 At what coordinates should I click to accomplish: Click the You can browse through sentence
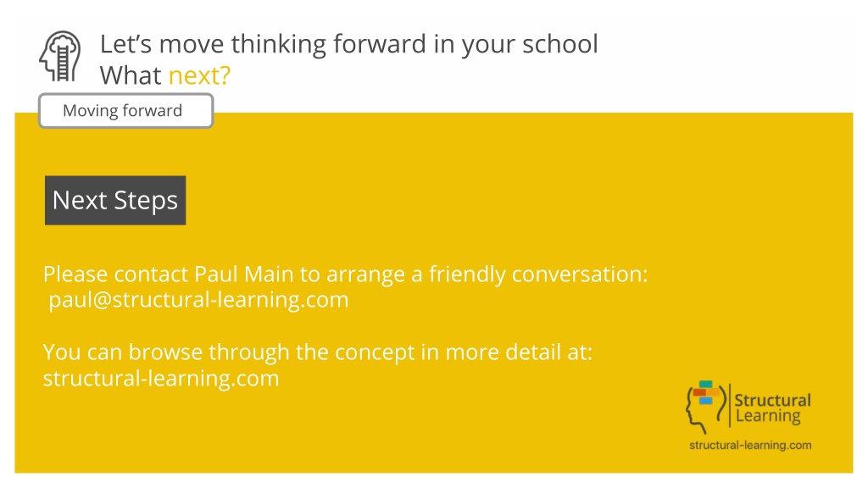pyautogui.click(x=318, y=352)
